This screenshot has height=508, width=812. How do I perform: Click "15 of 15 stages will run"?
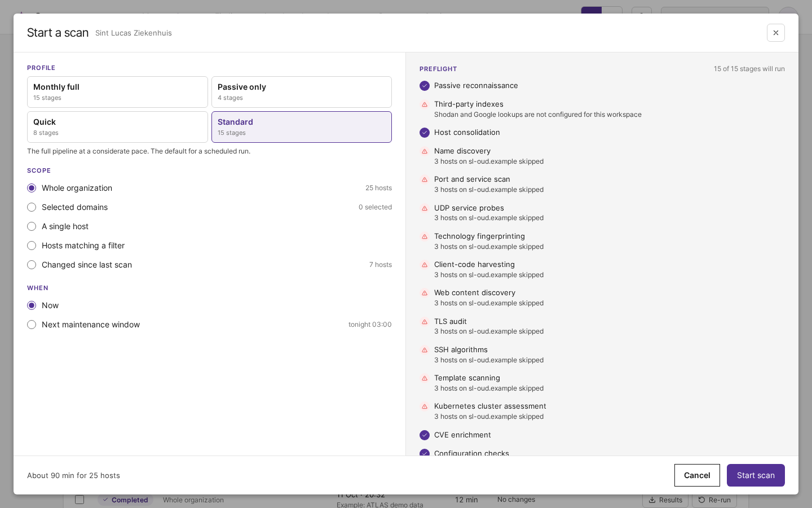point(749,69)
